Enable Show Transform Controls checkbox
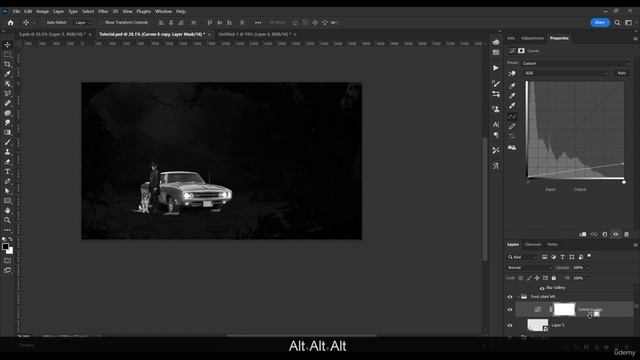This screenshot has height=360, width=640. (102, 23)
